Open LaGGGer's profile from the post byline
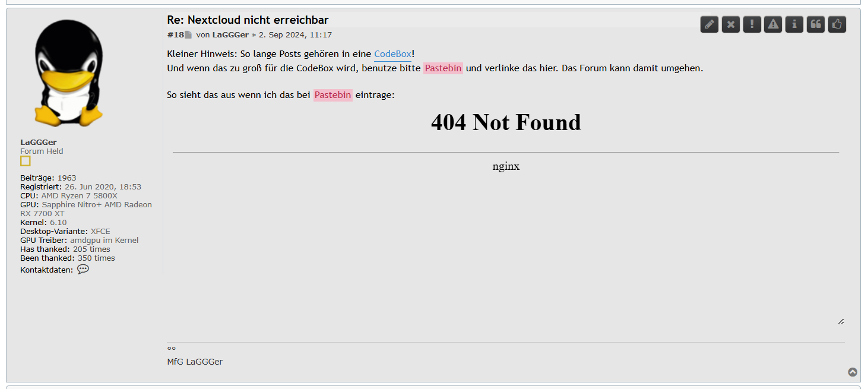Screen dimensions: 868x389 pyautogui.click(x=230, y=35)
